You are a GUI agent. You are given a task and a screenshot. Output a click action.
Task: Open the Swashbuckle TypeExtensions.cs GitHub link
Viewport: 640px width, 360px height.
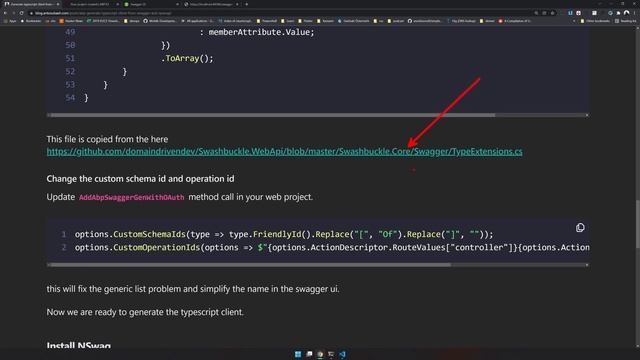tap(284, 151)
